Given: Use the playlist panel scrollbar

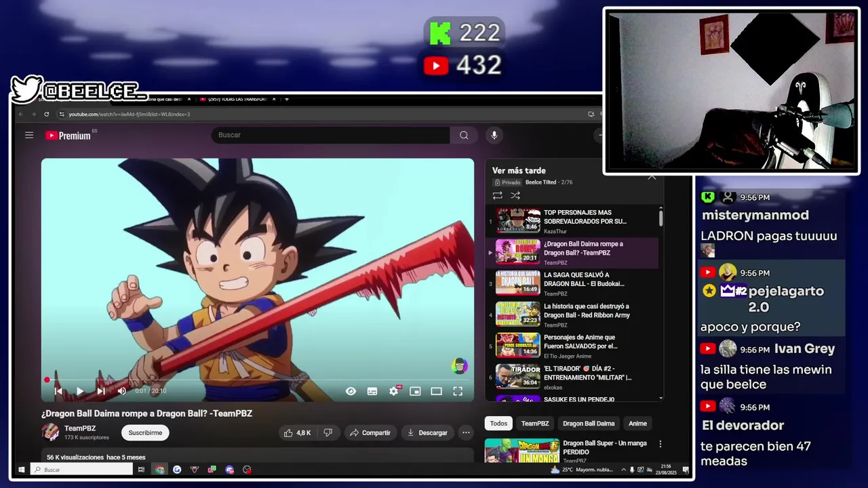Looking at the screenshot, I should click(x=660, y=218).
